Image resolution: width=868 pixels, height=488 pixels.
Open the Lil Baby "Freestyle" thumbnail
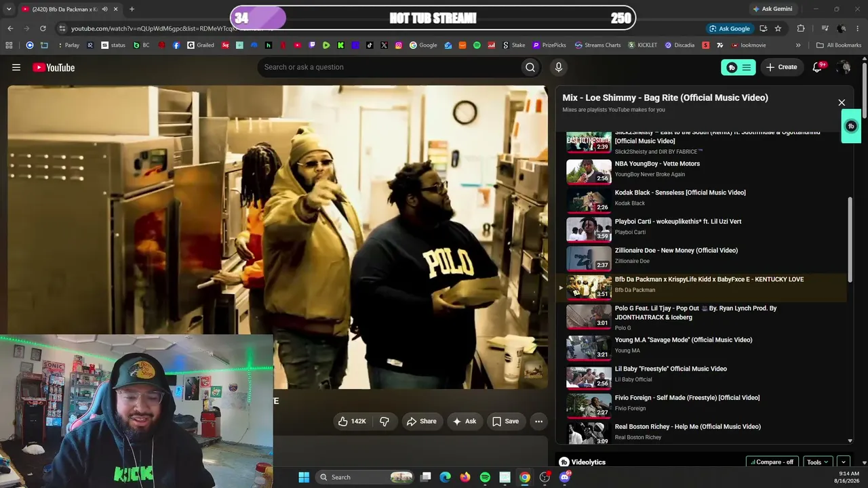[x=589, y=377]
